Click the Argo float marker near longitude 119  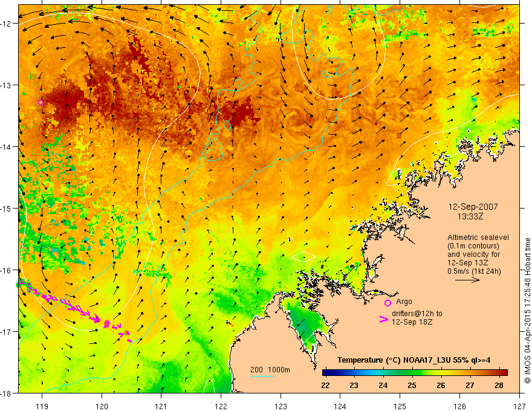click(41, 102)
